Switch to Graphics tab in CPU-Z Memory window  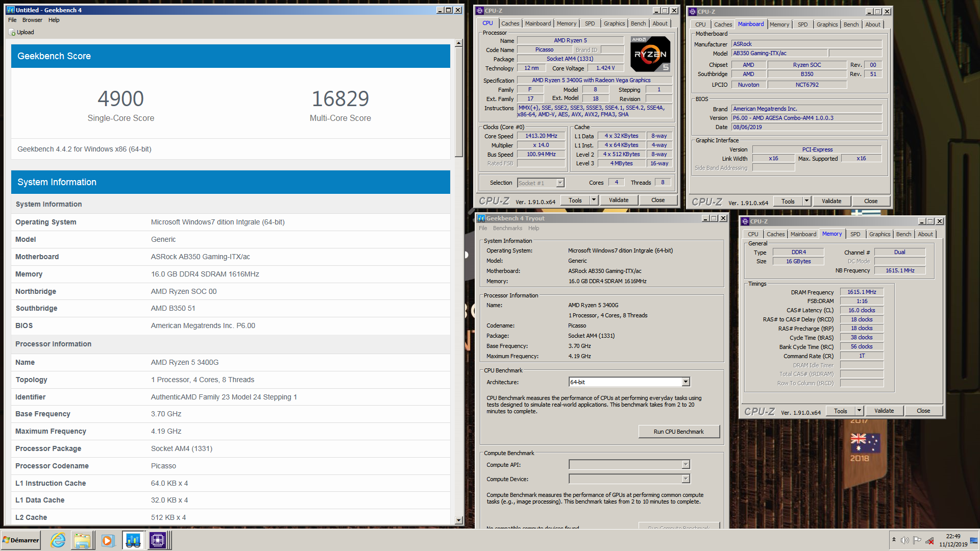click(x=880, y=234)
